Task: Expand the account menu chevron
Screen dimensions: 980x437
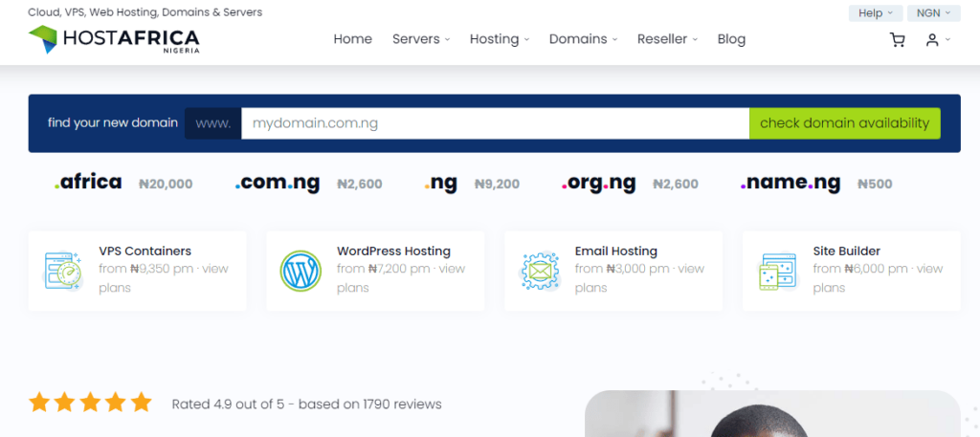Action: tap(948, 40)
